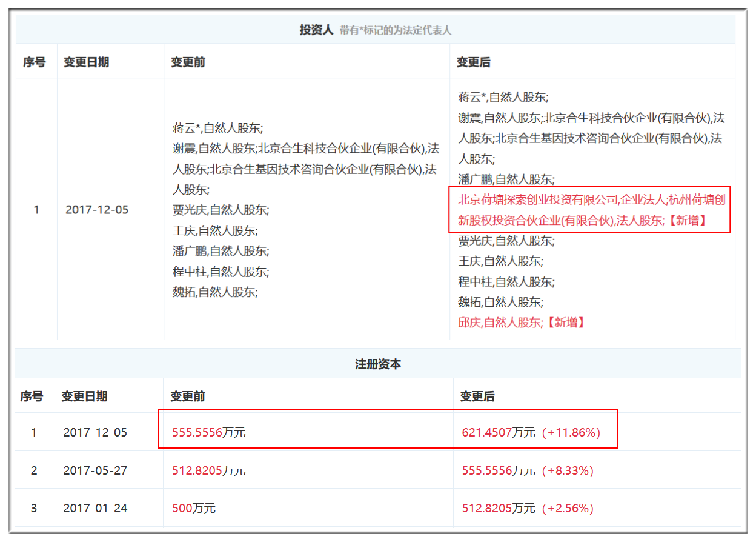Click 王庆,自然人股东 in the 变更前 column

tap(215, 230)
